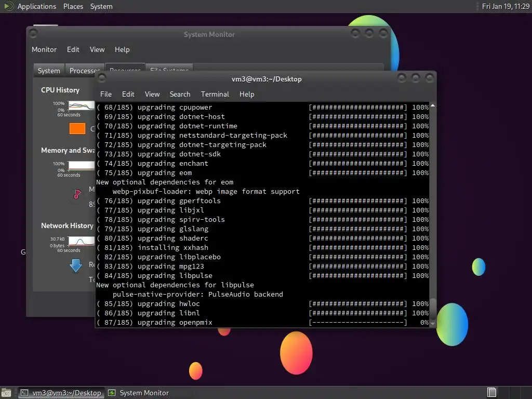Click the Network History heading
Image resolution: width=532 pixels, height=399 pixels.
[67, 225]
